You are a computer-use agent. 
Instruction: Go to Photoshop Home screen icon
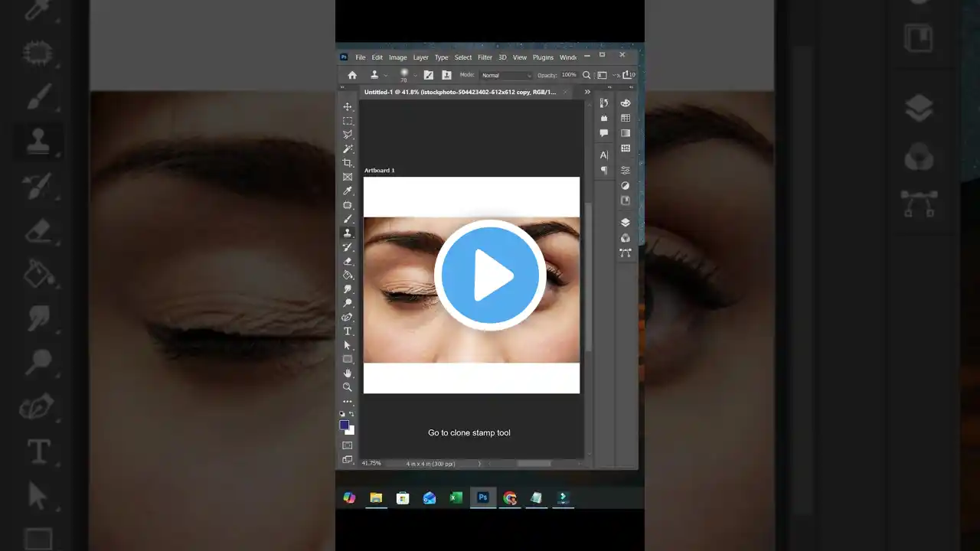352,75
